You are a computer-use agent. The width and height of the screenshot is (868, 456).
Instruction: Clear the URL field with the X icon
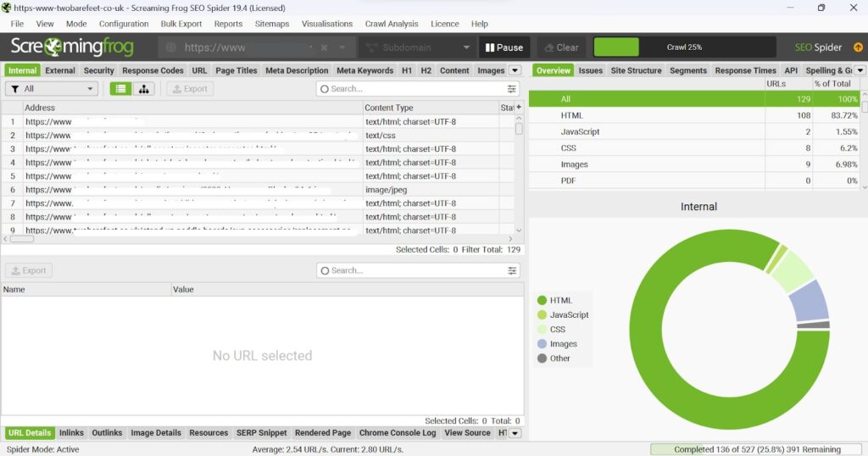[324, 47]
